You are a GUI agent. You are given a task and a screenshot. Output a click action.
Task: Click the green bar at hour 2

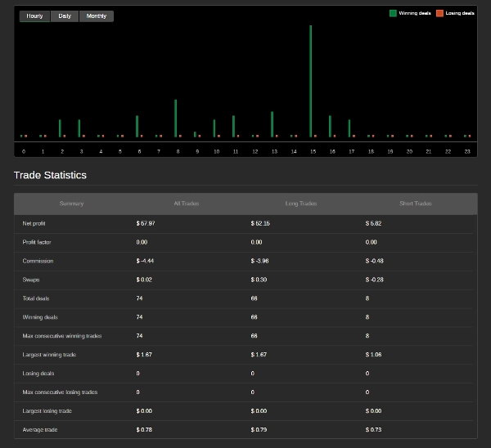click(60, 128)
